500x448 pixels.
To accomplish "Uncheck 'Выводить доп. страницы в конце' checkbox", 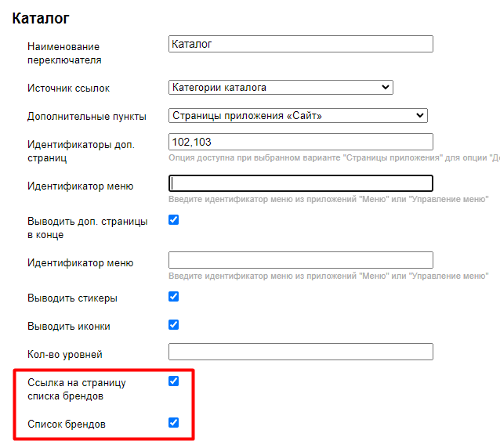I will click(174, 220).
